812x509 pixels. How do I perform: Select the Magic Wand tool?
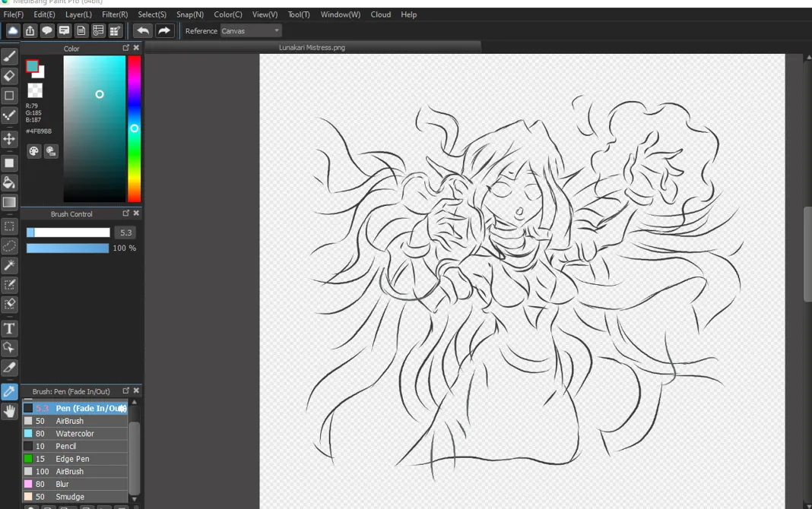point(9,265)
